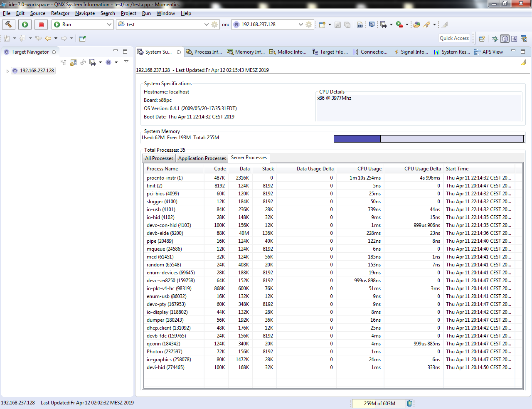Click the System Memory usage bar
532x409 pixels.
pyautogui.click(x=429, y=139)
